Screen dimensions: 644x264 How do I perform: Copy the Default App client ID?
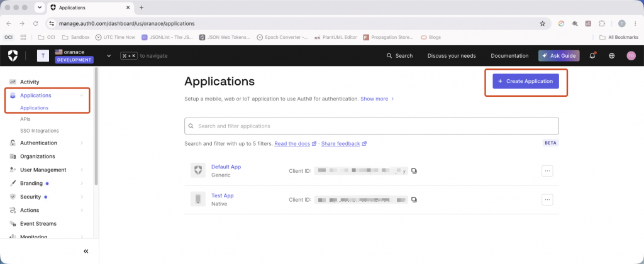point(414,171)
